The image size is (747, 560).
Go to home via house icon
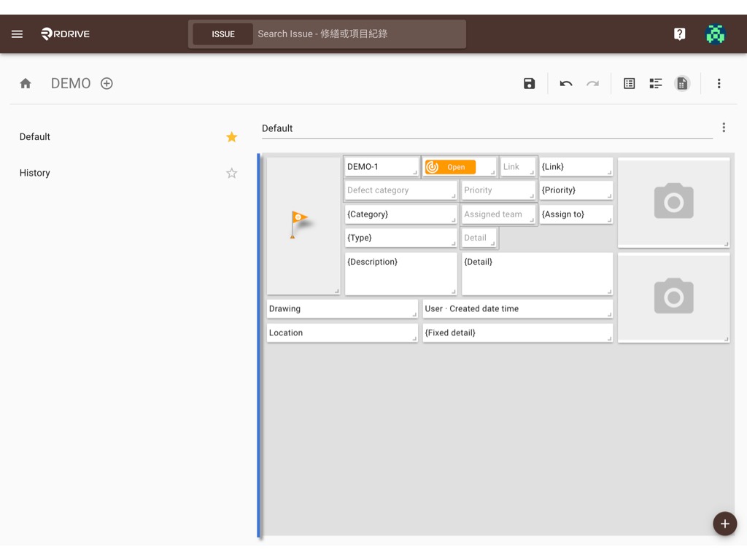26,83
